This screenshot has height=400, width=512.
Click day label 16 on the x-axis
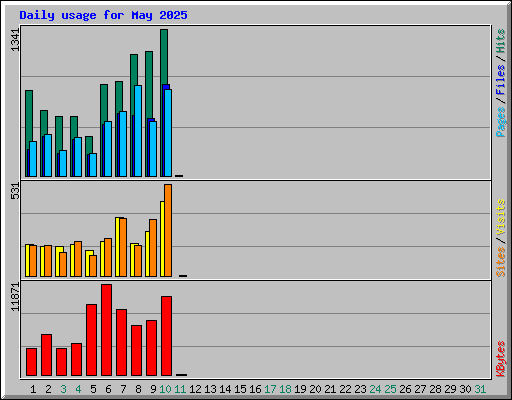255,389
